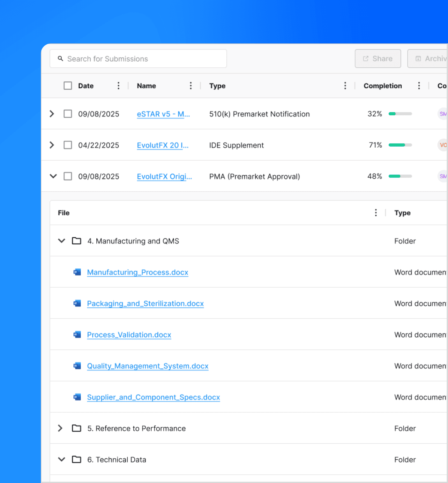This screenshot has width=448, height=483.
Task: Click the 71% completion value
Action: click(375, 145)
